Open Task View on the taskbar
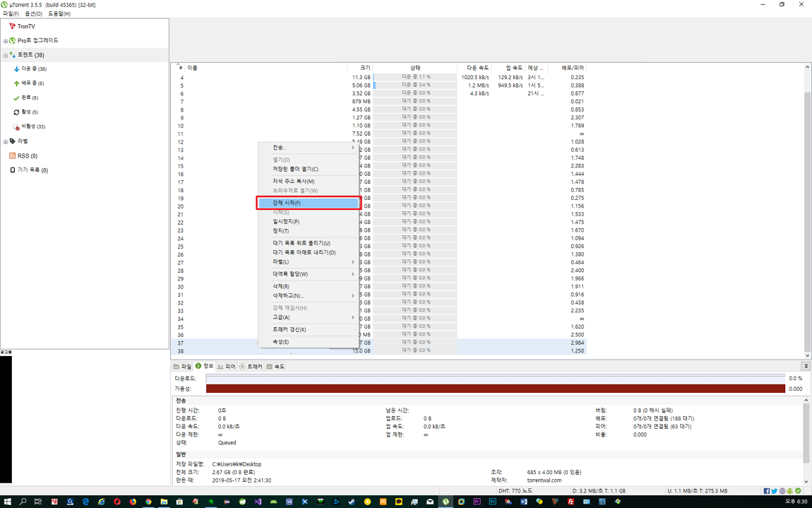This screenshot has height=508, width=812. [x=38, y=502]
